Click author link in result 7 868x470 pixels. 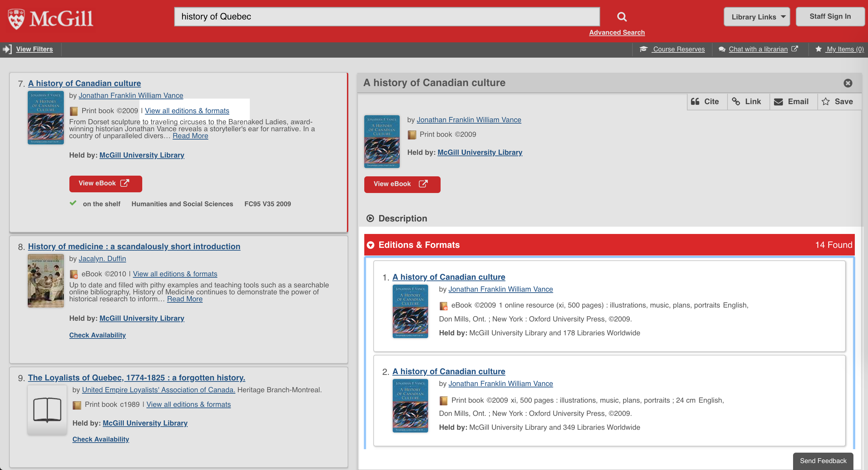click(x=131, y=95)
